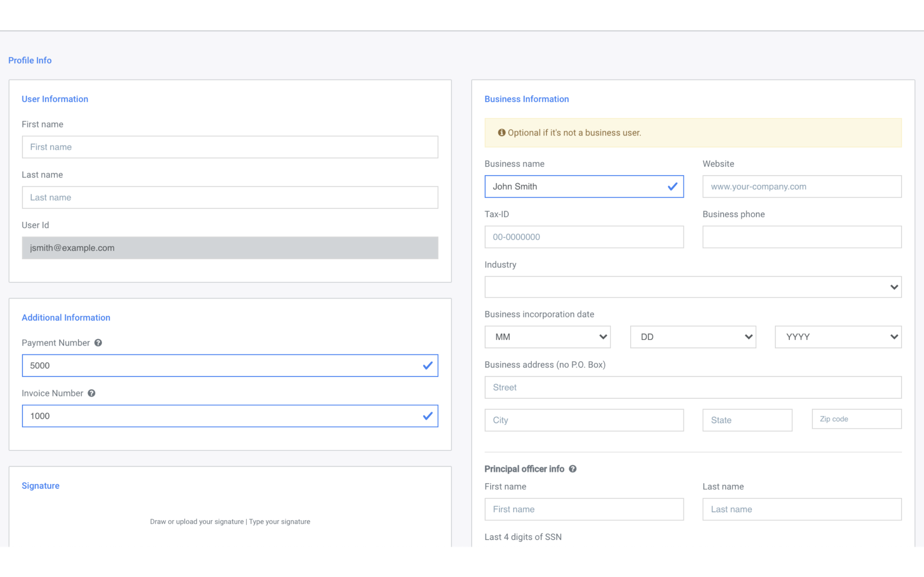The image size is (924, 577).
Task: Focus the User Information First name field
Action: click(230, 147)
